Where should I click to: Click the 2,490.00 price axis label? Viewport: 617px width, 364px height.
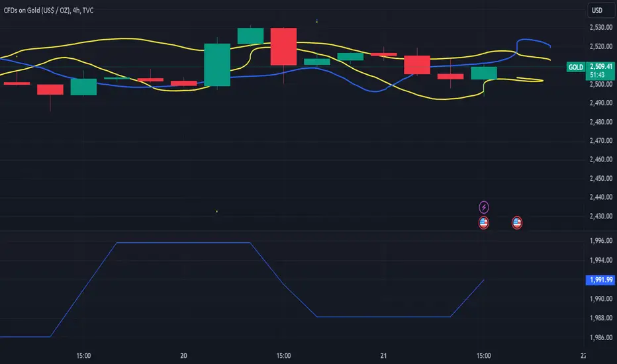(x=601, y=103)
